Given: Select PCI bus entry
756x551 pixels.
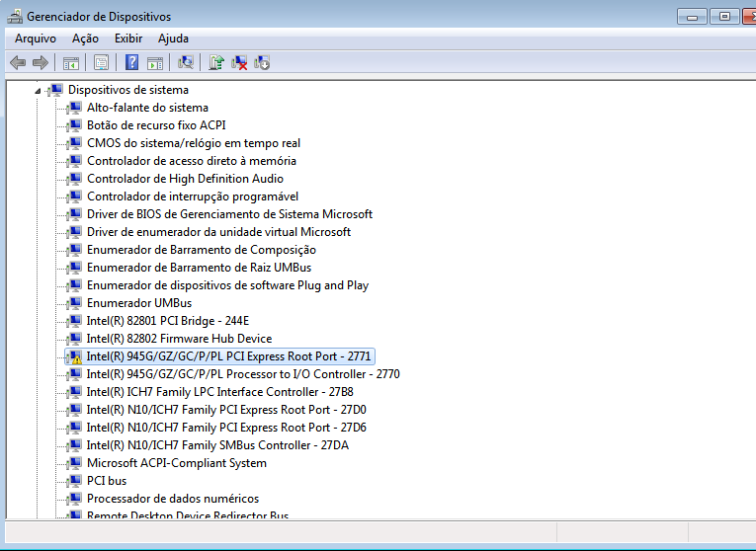Looking at the screenshot, I should pos(107,481).
